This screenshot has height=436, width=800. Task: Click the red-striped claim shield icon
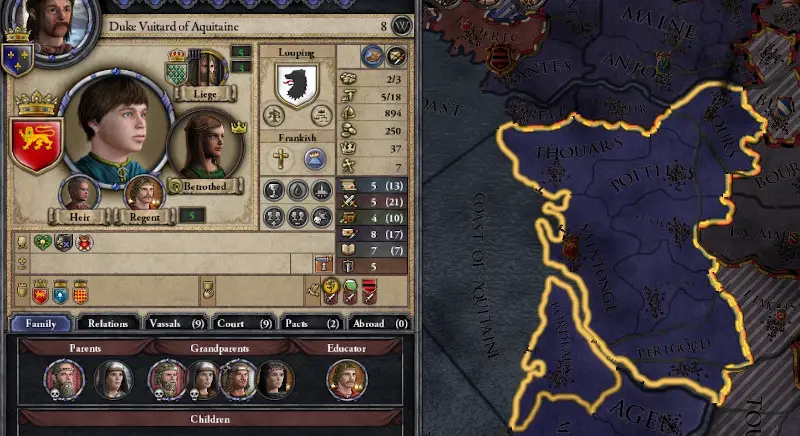coord(369,292)
